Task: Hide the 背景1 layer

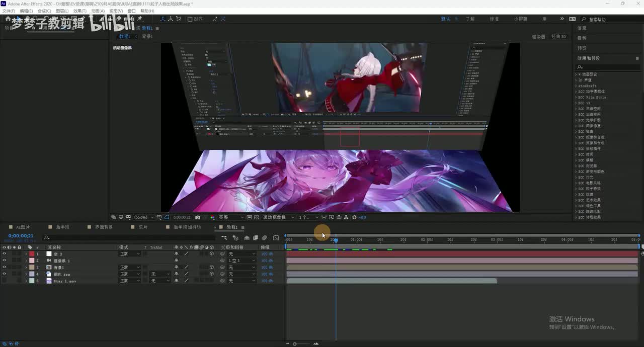Action: (x=4, y=268)
